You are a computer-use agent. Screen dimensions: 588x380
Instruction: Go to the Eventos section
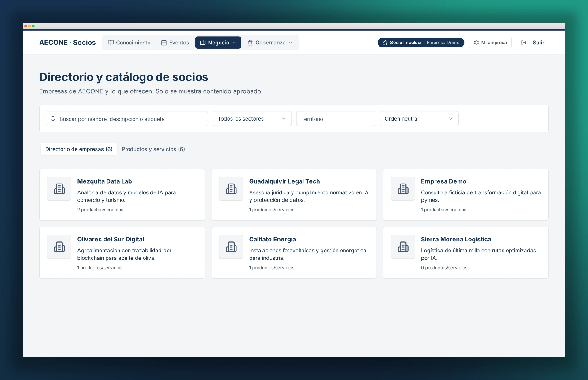pos(175,43)
